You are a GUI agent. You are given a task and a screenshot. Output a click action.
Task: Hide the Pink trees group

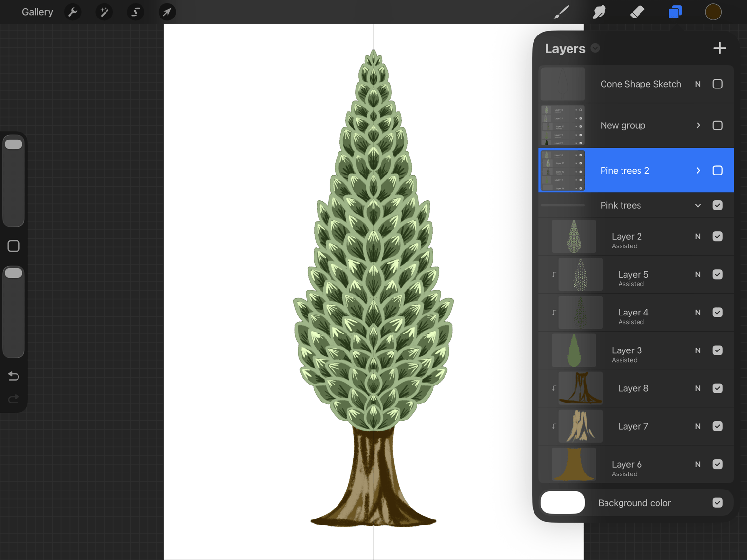pos(717,205)
